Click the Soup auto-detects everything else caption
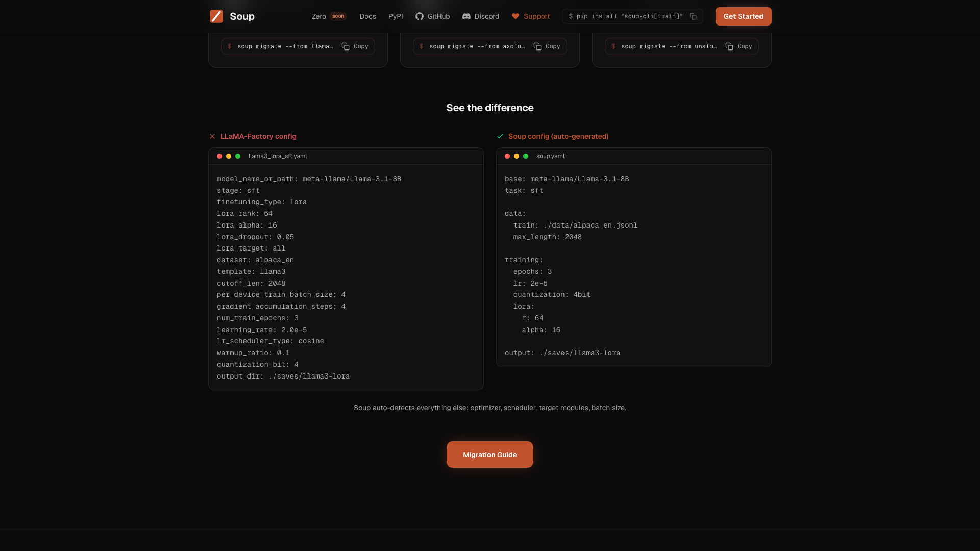 (x=490, y=408)
